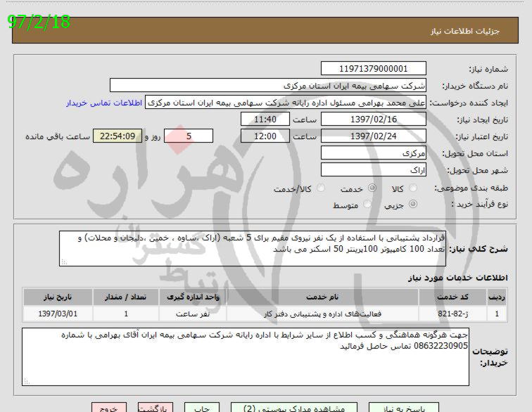This screenshot has width=532, height=412.
Task: Click the buyer organization name field
Action: pos(268,86)
